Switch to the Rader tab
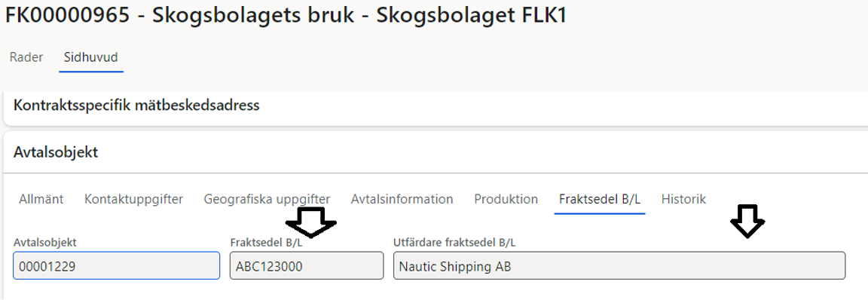 (26, 57)
